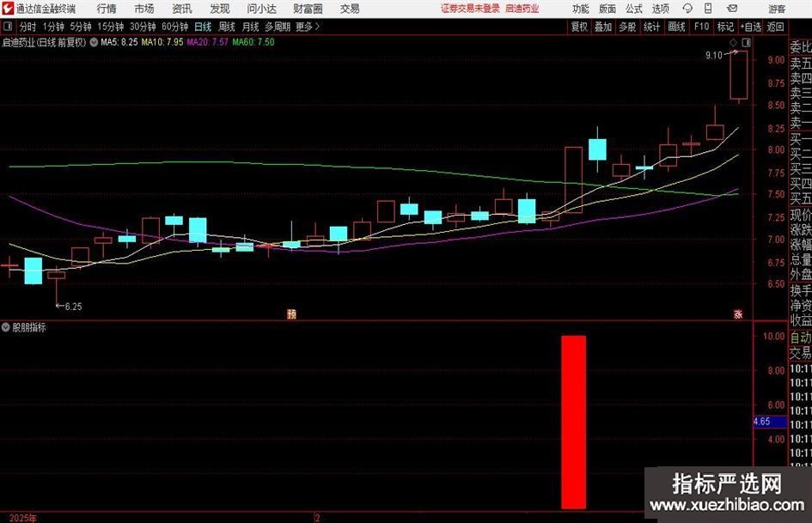Click the 启迪药业 stock name in title bar

coord(522,9)
